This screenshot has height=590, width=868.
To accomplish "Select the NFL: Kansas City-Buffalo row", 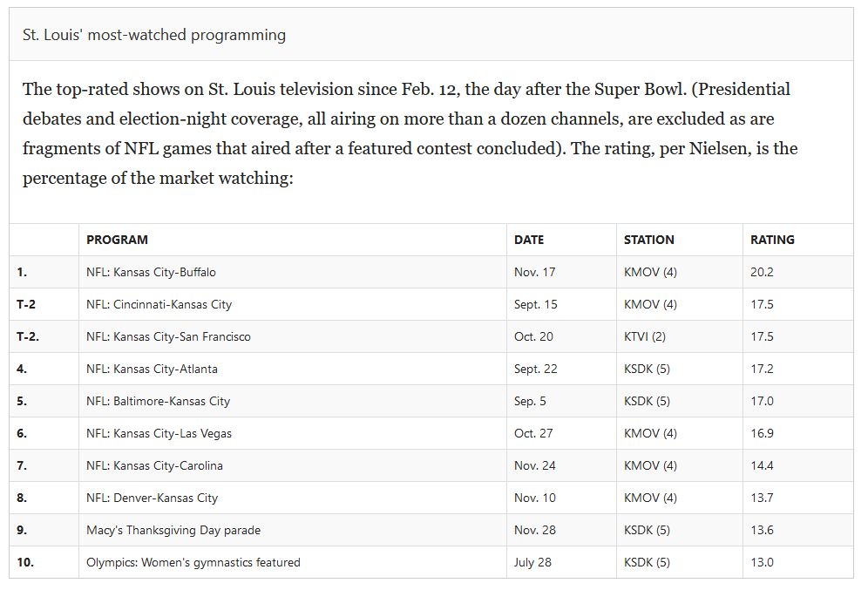I will pos(431,272).
